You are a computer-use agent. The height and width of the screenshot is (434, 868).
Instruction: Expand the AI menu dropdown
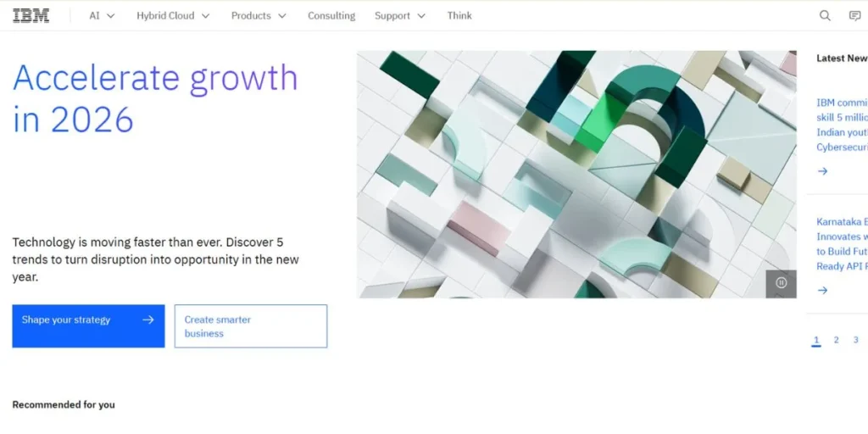tap(102, 15)
